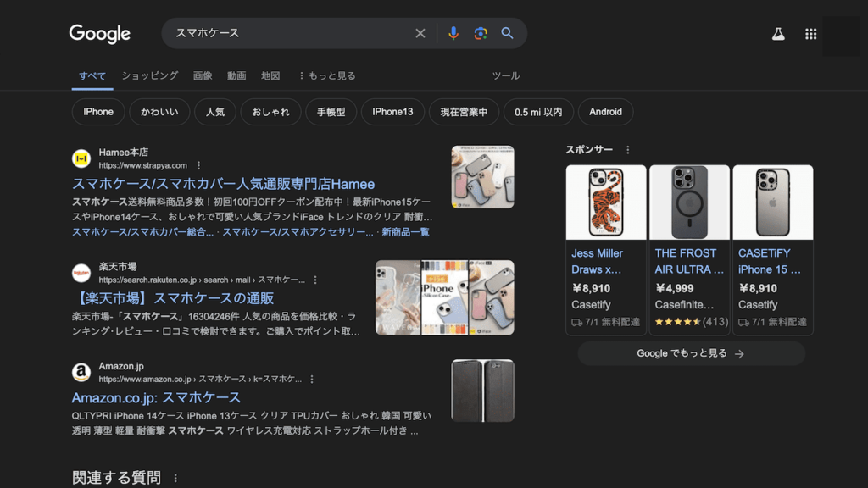Viewport: 868px width, 488px height.
Task: Click the Amazon.jp site name
Action: click(x=121, y=366)
